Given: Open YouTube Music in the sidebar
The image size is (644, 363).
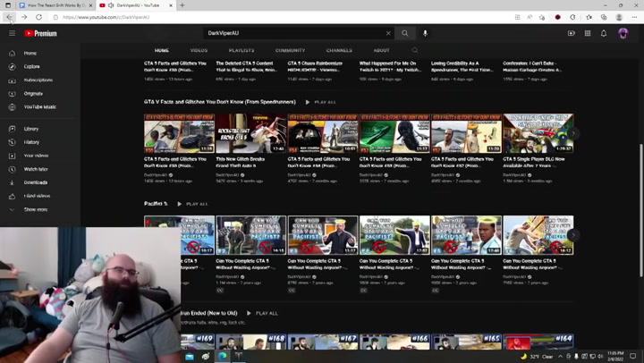Looking at the screenshot, I should (40, 106).
